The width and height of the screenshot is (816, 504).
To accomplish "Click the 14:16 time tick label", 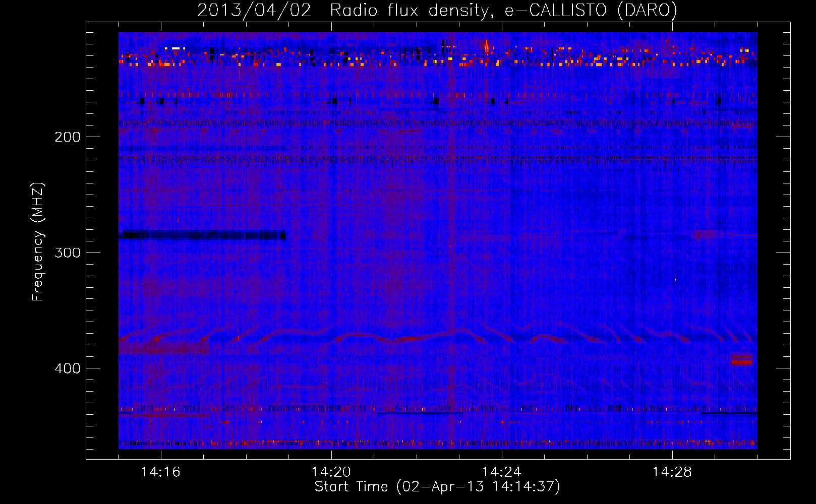I will point(161,472).
